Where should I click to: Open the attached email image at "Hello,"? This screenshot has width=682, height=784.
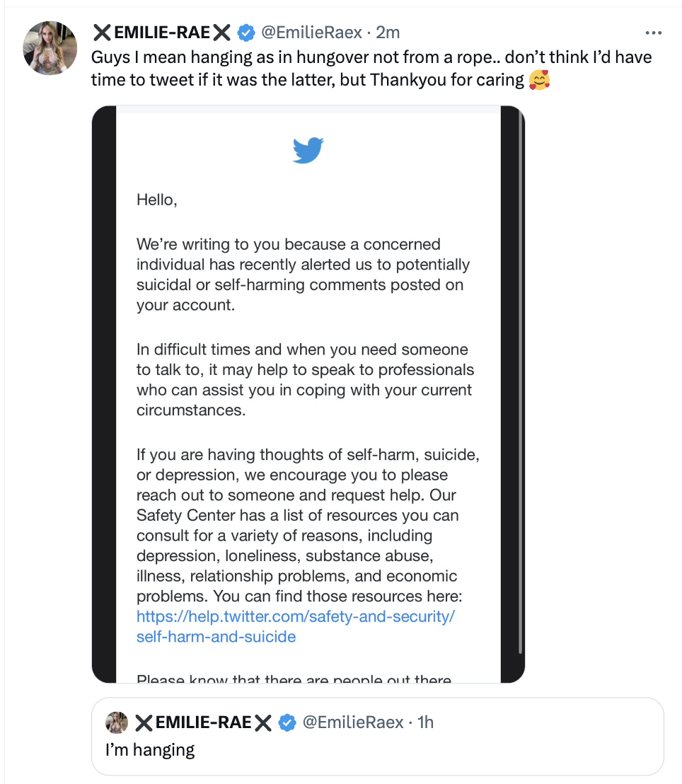[x=156, y=200]
